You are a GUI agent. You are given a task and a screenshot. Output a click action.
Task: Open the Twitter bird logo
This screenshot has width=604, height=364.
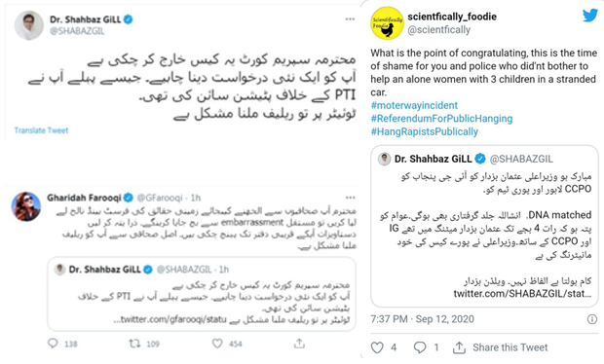click(x=589, y=16)
